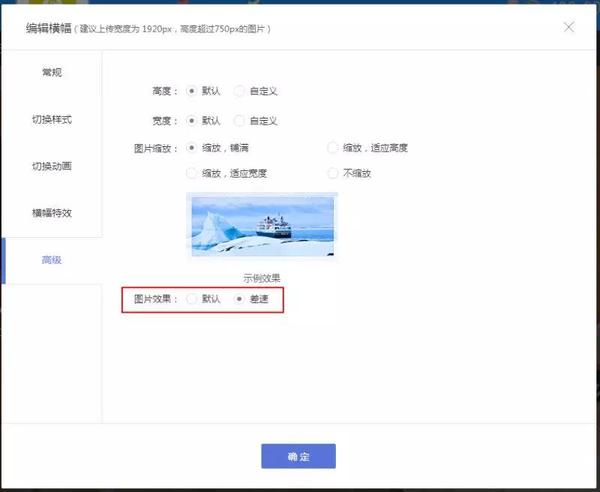Image resolution: width=600 pixels, height=492 pixels.
Task: Select the 高级 tab
Action: (52, 261)
